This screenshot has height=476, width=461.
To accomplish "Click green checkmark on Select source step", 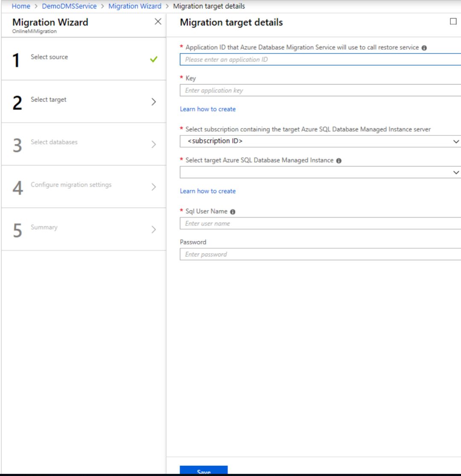I will click(x=154, y=59).
